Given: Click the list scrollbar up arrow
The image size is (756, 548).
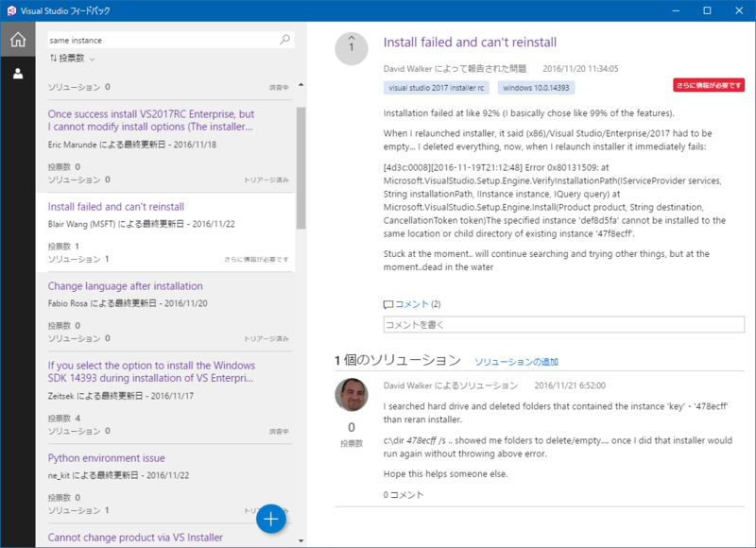Looking at the screenshot, I should [301, 85].
